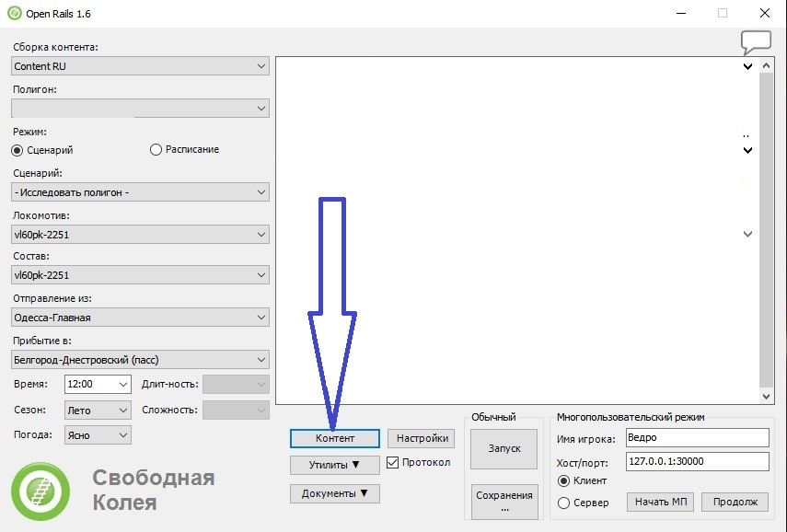787x532 pixels.
Task: Expand the Локомотив vl60pk-2251 dropdown
Action: coord(141,235)
